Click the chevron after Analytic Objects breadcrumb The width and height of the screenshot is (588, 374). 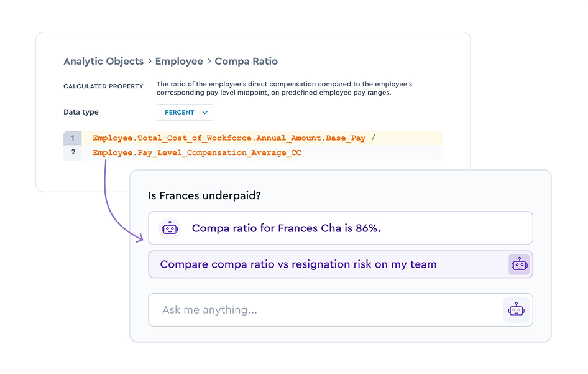pos(149,62)
